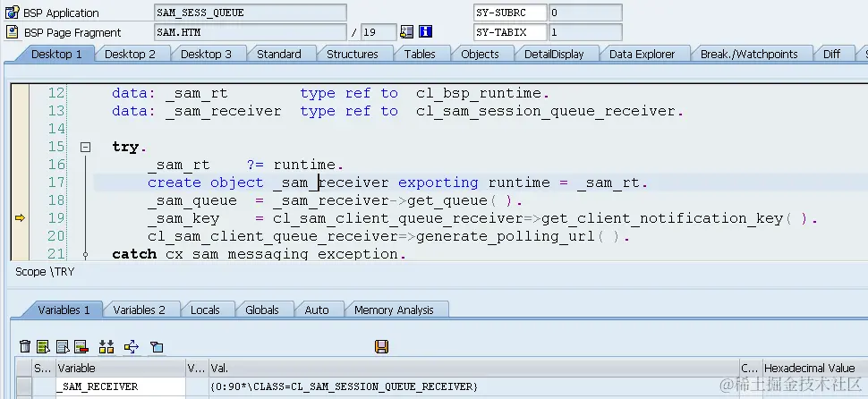
Task: Click the funnel filter icon in variables toolbar
Action: pyautogui.click(x=157, y=347)
